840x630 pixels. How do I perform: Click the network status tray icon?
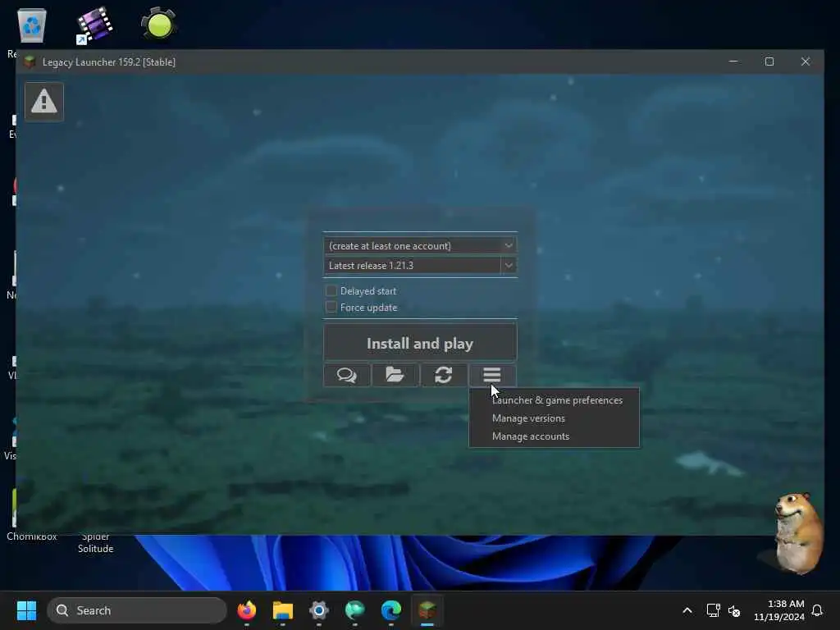(x=713, y=610)
